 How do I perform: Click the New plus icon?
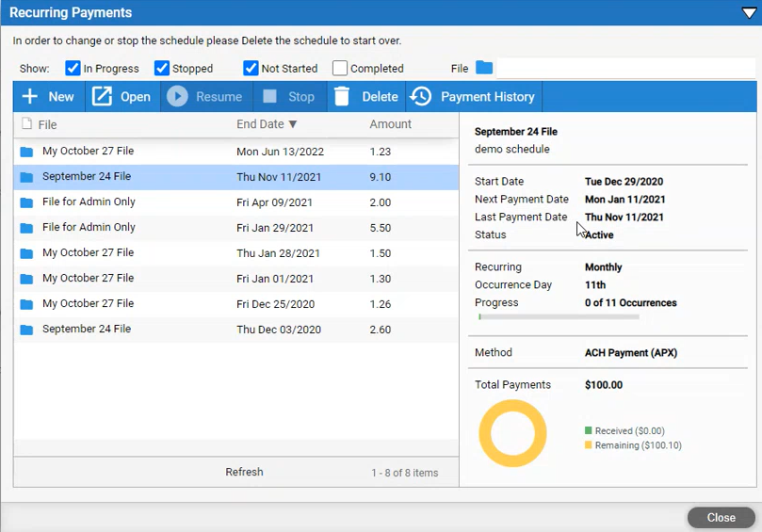click(29, 96)
